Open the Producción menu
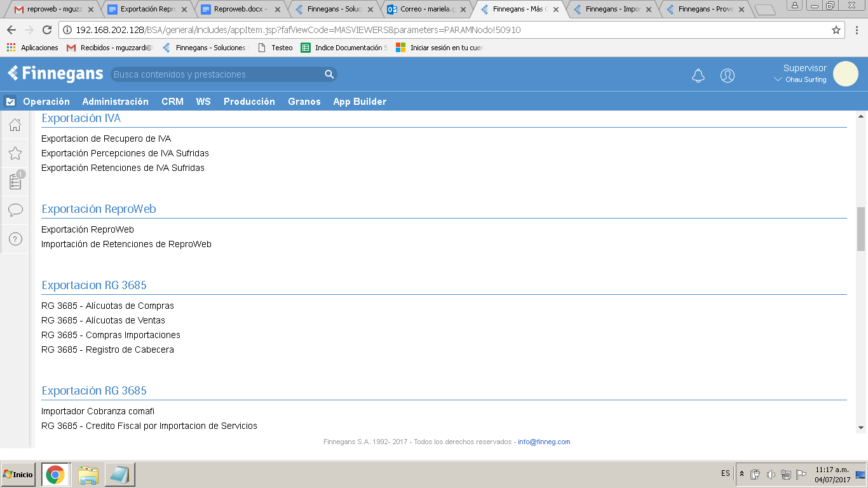This screenshot has width=868, height=488. click(249, 102)
